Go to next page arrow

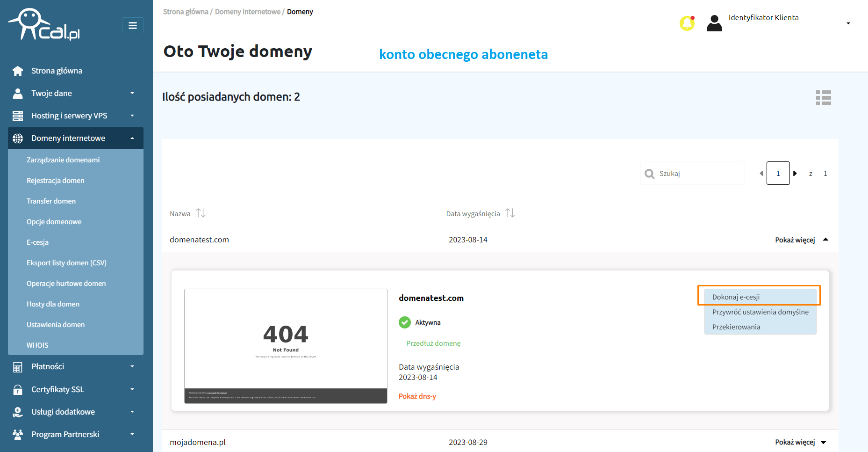click(795, 174)
